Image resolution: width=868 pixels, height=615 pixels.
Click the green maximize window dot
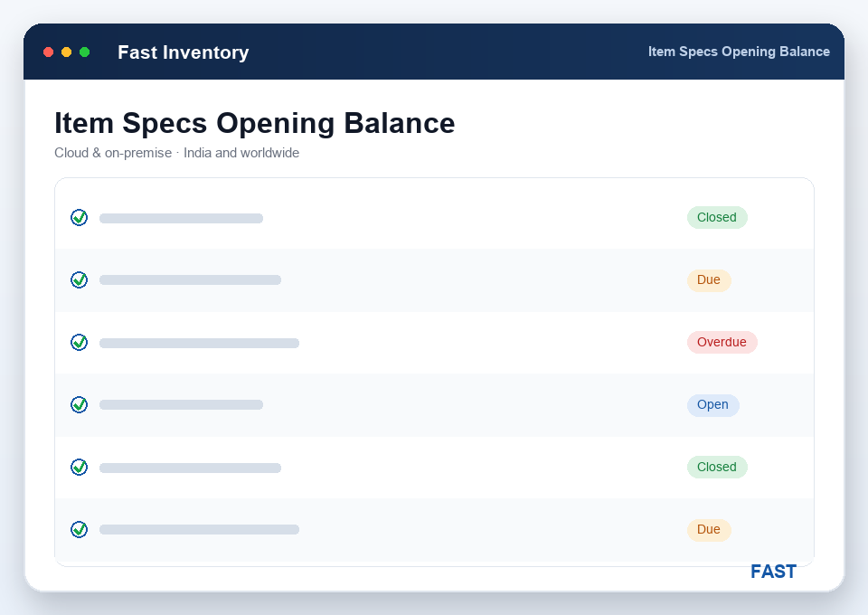(x=85, y=52)
